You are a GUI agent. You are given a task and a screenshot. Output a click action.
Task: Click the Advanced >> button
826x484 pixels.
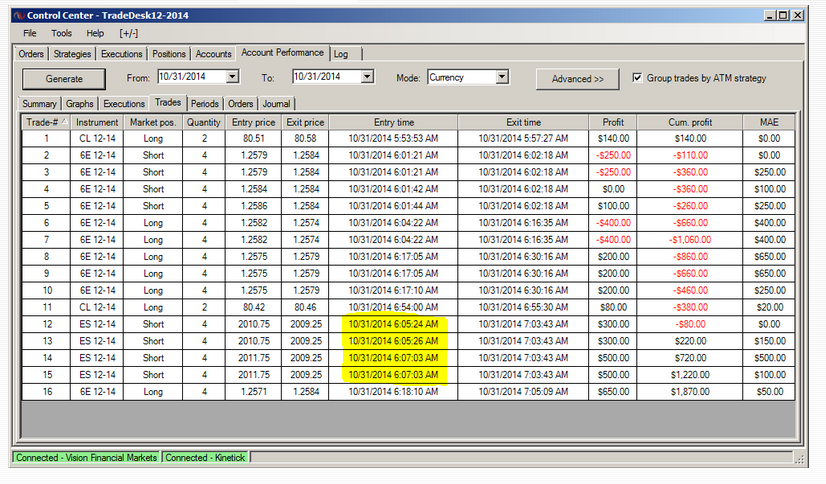coord(577,79)
